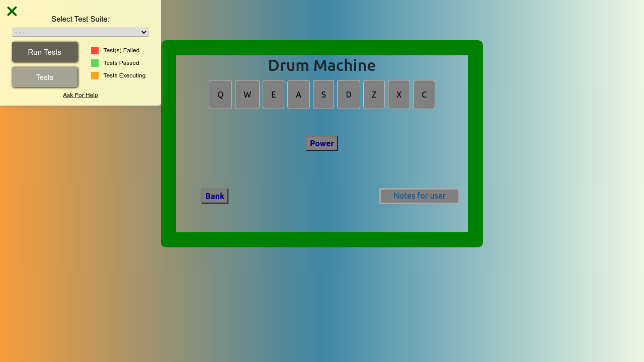The image size is (644, 362).
Task: Hit the Q drum pad
Action: pyautogui.click(x=220, y=95)
